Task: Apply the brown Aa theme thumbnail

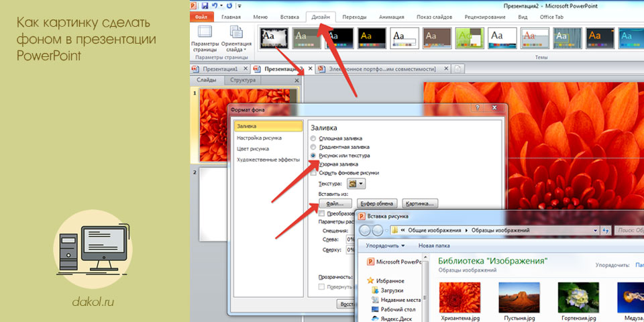Action: tap(437, 38)
